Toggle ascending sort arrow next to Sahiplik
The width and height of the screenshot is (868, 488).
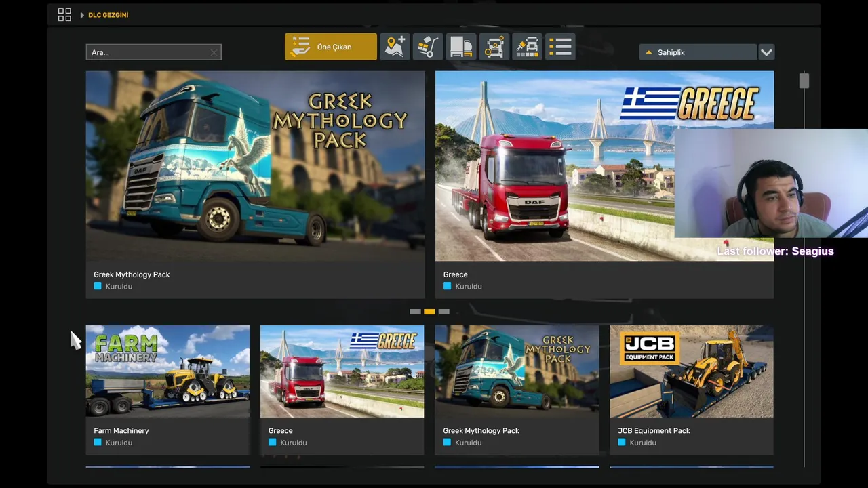click(648, 52)
